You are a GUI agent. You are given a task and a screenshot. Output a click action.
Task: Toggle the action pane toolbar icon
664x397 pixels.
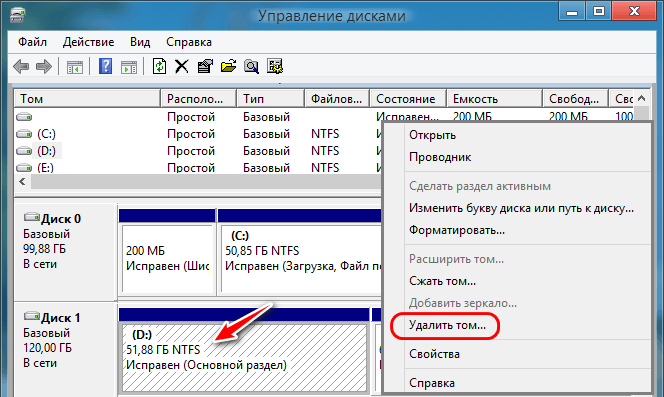pyautogui.click(x=129, y=67)
